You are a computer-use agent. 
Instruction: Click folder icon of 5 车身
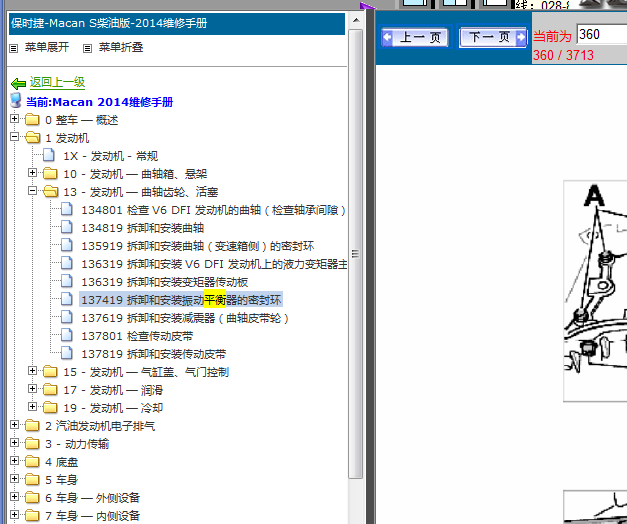point(32,479)
